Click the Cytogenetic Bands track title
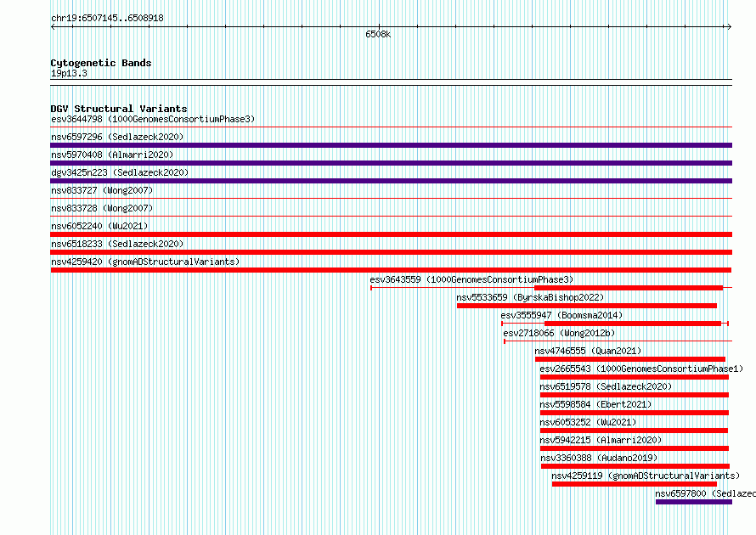 pyautogui.click(x=101, y=63)
